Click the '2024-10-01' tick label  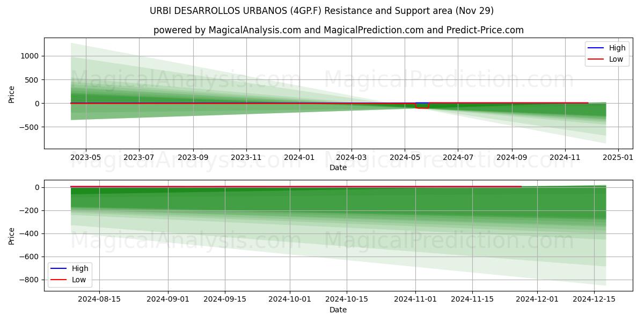click(290, 300)
